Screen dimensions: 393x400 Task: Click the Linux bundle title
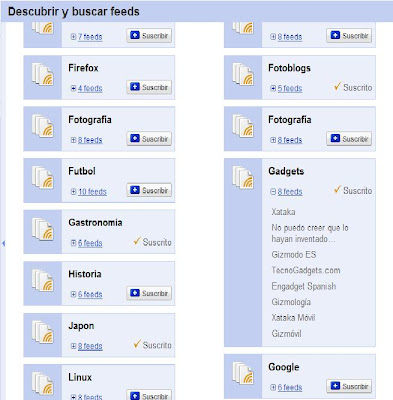80,377
